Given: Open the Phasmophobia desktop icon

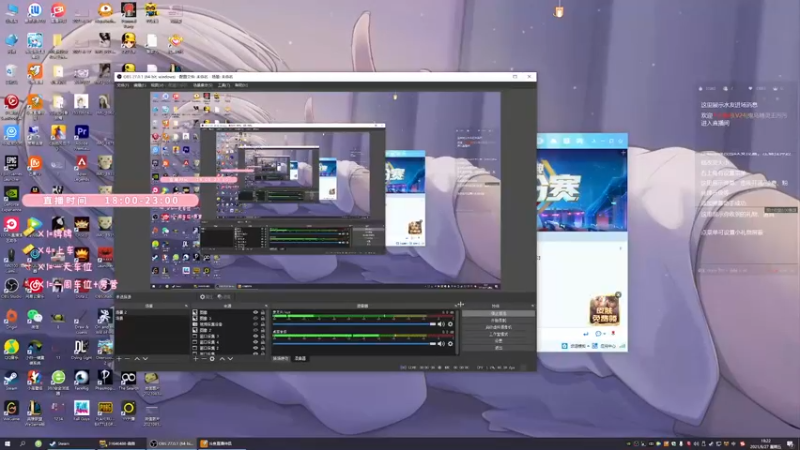Looking at the screenshot, I should [x=105, y=380].
